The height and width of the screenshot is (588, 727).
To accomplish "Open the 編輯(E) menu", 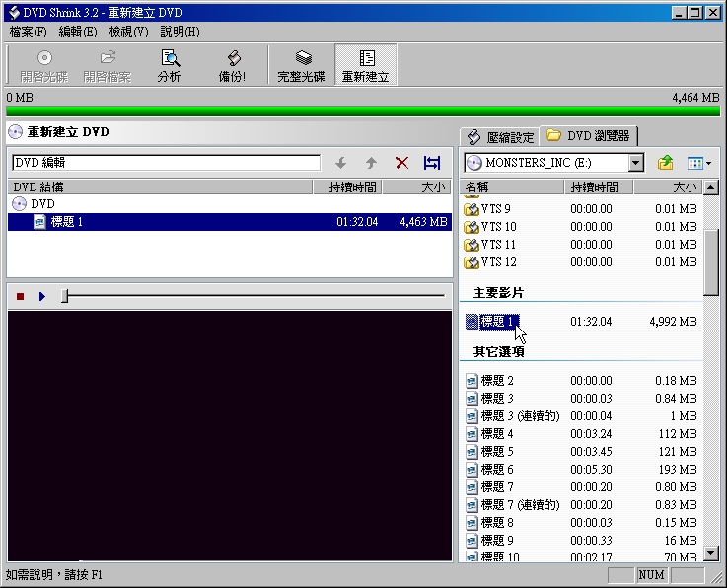I will click(x=78, y=32).
